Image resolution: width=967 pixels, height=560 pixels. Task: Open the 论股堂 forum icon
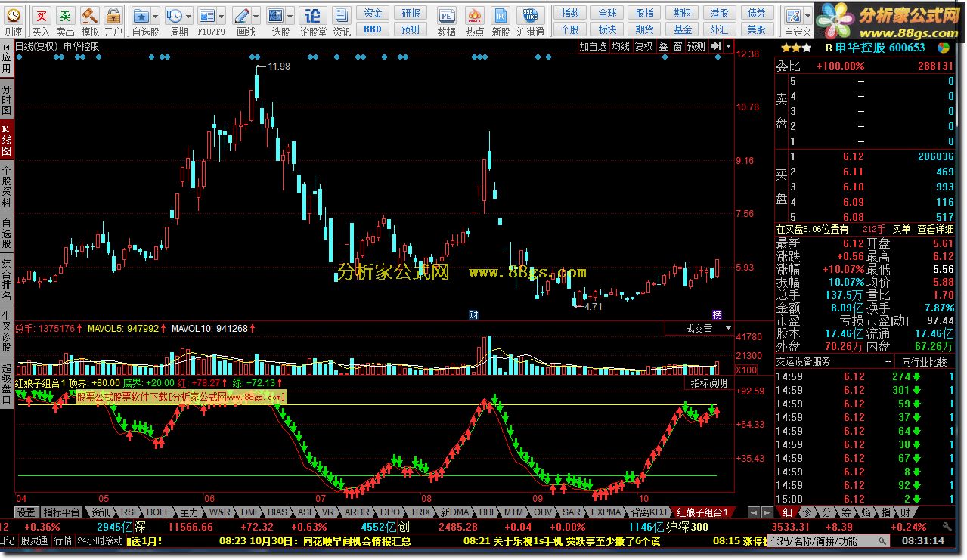pos(314,16)
